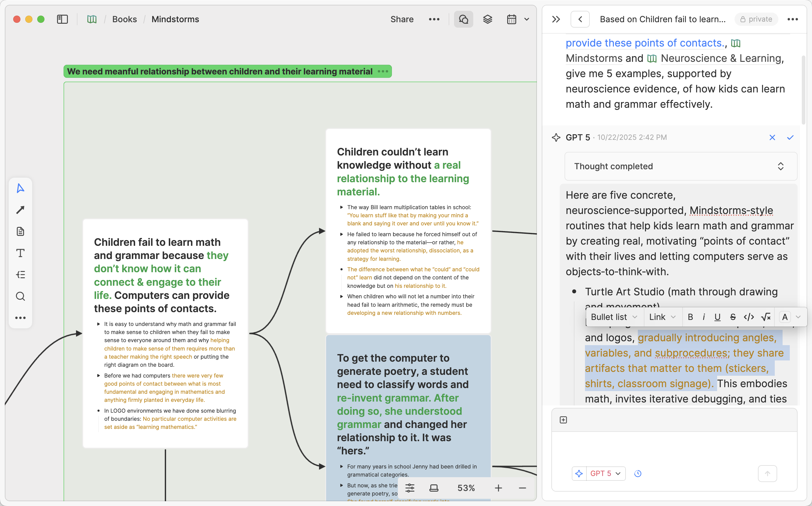The image size is (812, 506).
Task: Accept the GPT 5 response checkmark
Action: point(790,137)
